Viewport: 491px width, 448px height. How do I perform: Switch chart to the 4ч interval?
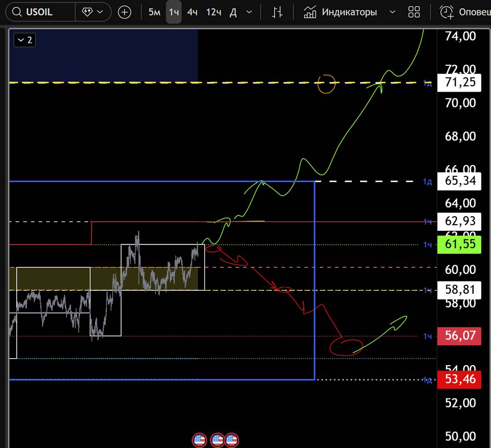[192, 12]
